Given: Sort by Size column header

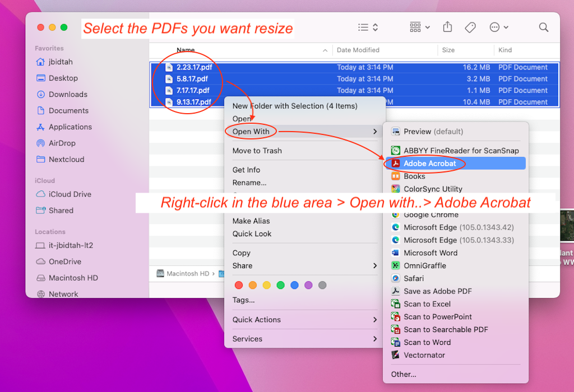Looking at the screenshot, I should click(x=448, y=50).
